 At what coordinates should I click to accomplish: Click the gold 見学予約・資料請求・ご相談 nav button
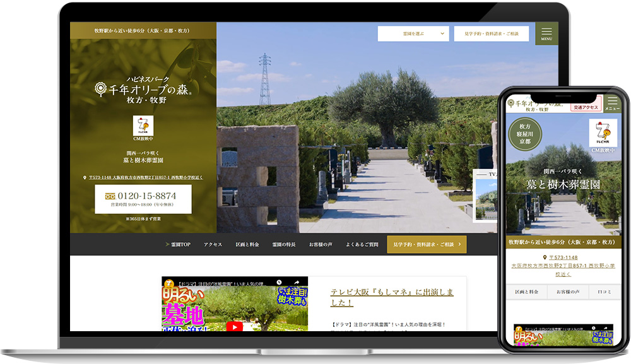[427, 245]
